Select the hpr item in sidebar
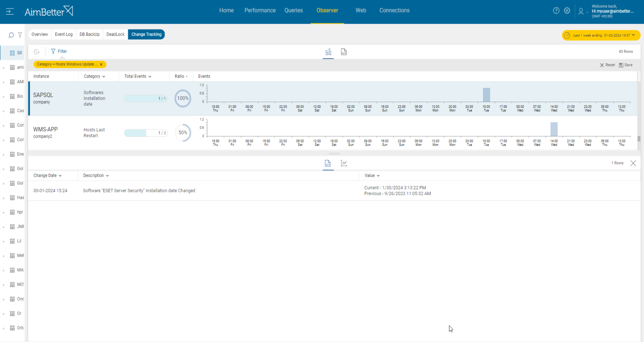644x342 pixels. (x=17, y=212)
